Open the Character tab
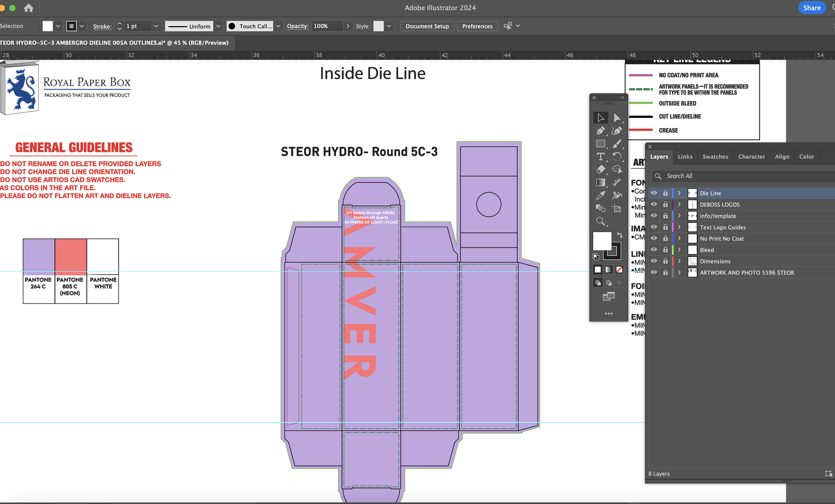Image resolution: width=835 pixels, height=504 pixels. click(x=751, y=157)
